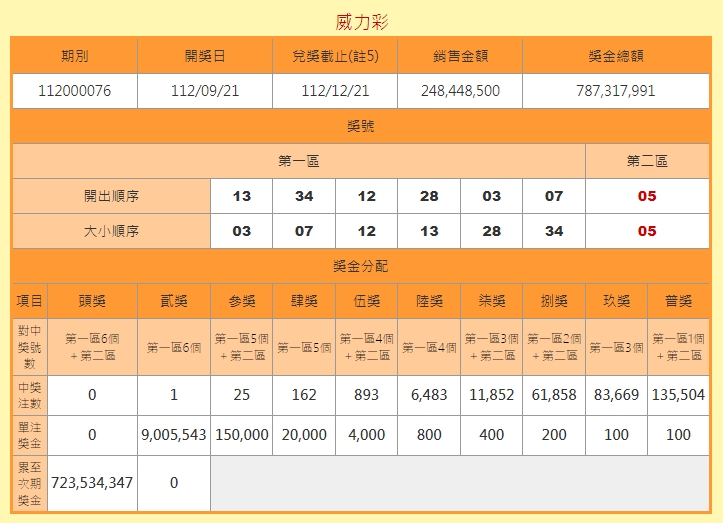The width and height of the screenshot is (723, 523).
Task: Click prize amount 150,000
Action: coord(242,434)
